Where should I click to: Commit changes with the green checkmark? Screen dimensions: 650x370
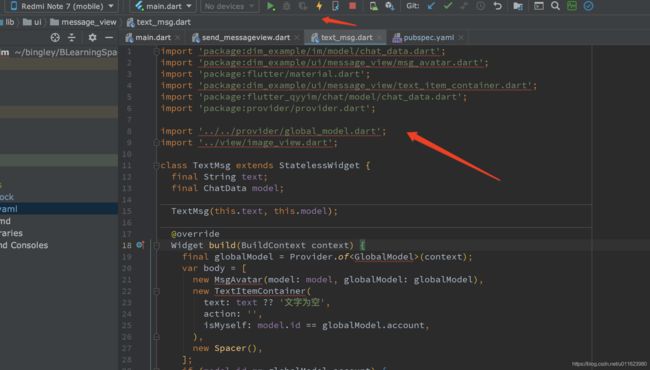click(x=448, y=6)
